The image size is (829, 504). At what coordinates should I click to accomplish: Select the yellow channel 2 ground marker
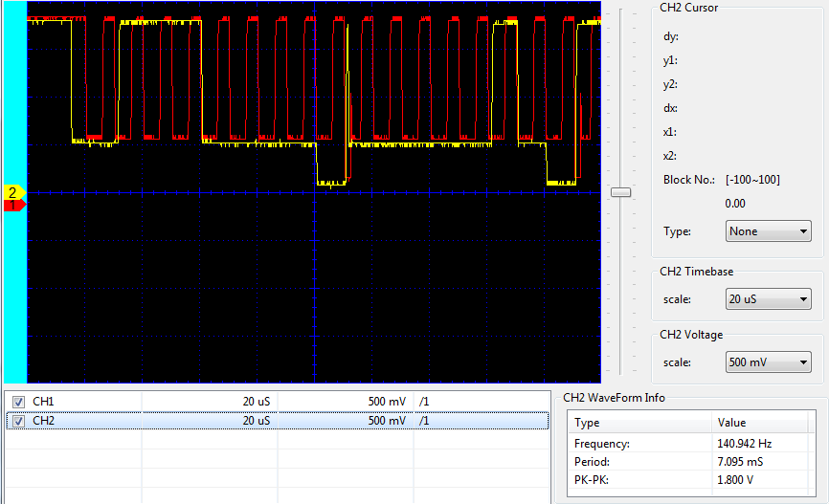[x=14, y=193]
